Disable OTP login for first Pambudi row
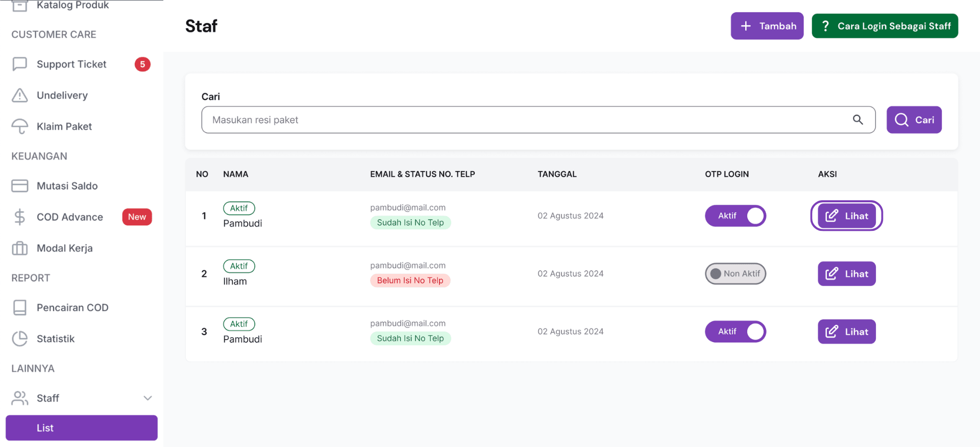Screen dimensions: 980x447 pyautogui.click(x=735, y=216)
